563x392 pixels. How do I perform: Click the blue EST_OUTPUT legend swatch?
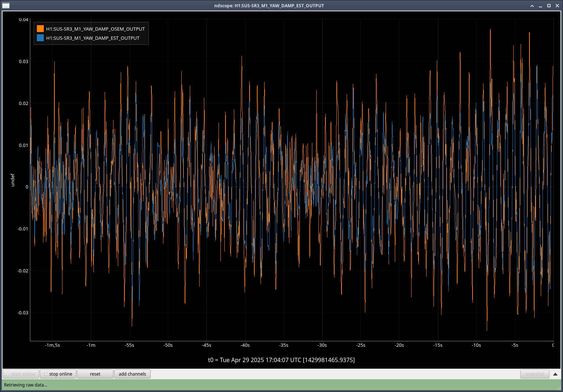pyautogui.click(x=40, y=38)
